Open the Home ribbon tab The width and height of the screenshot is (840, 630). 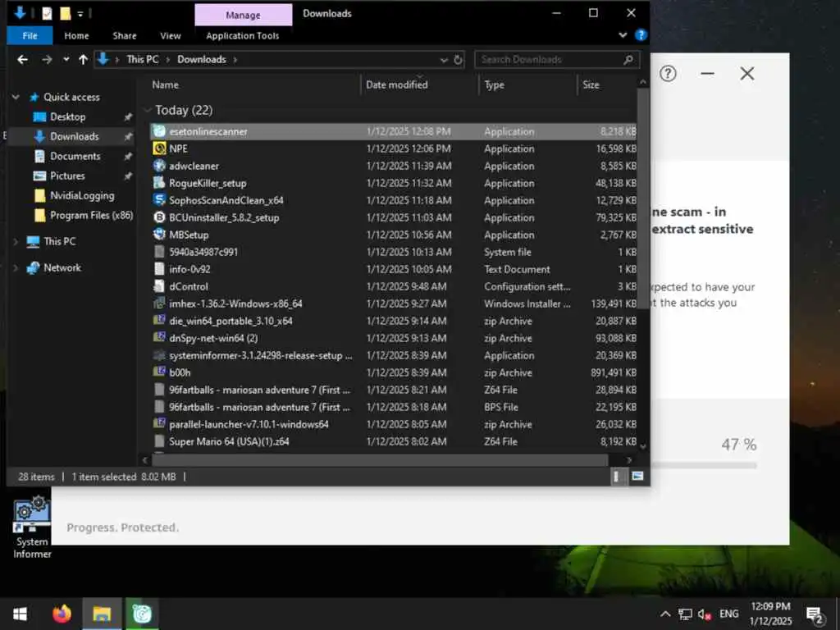pos(76,36)
